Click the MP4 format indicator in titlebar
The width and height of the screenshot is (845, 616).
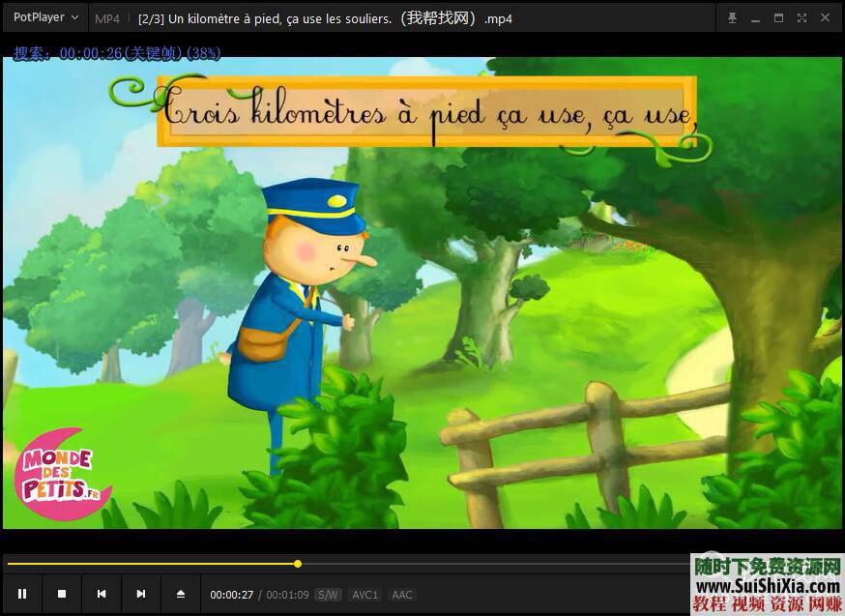(106, 17)
